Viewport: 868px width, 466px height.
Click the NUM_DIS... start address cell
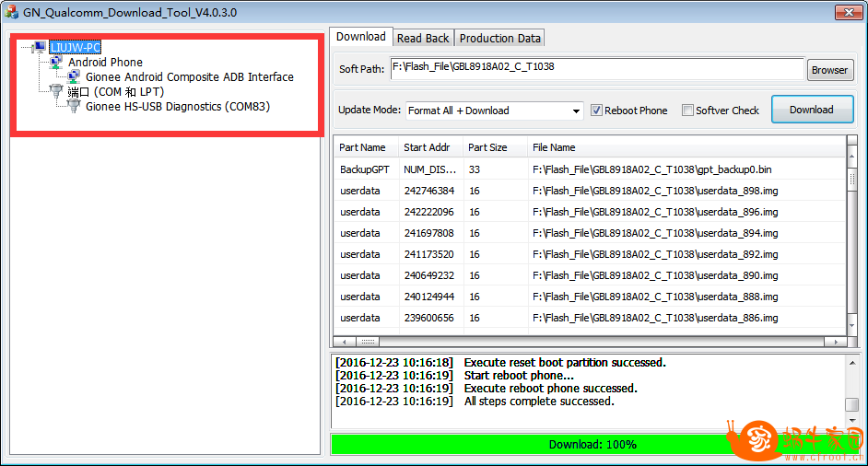tap(429, 169)
